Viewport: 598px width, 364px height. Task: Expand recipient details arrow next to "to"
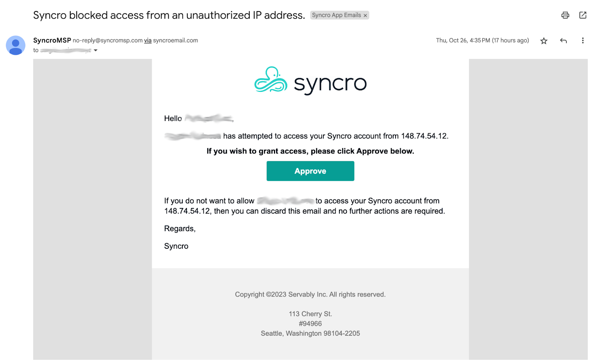coord(96,50)
